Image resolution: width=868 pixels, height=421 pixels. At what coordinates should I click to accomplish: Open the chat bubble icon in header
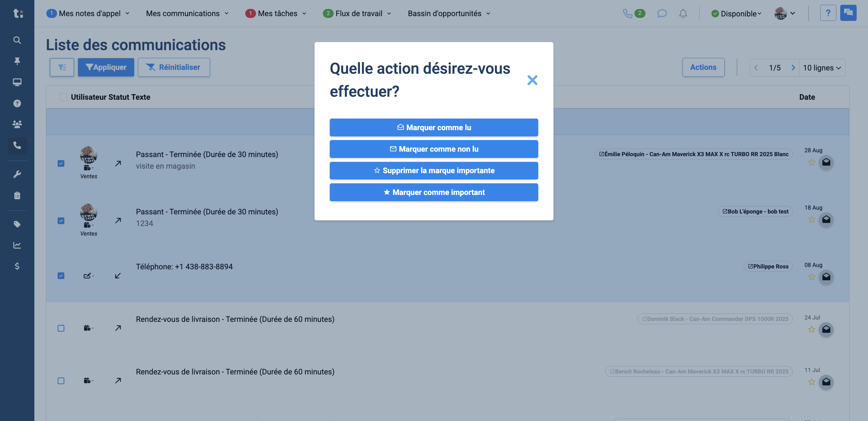(662, 13)
